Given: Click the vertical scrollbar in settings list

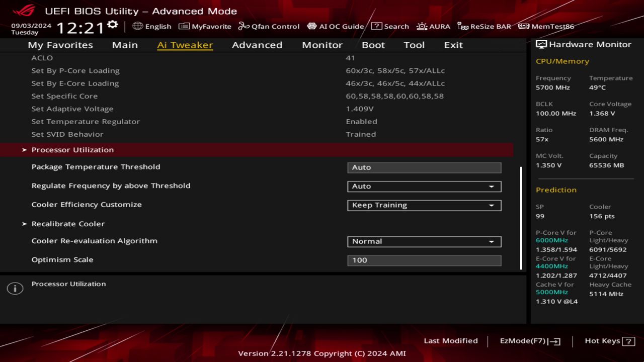Looking at the screenshot, I should pyautogui.click(x=521, y=218).
